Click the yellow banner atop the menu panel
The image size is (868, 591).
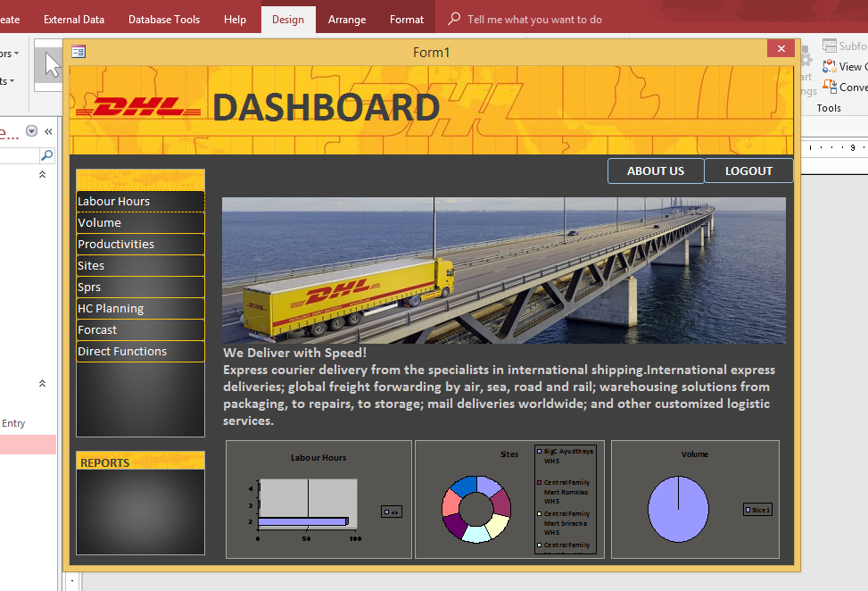tap(141, 180)
